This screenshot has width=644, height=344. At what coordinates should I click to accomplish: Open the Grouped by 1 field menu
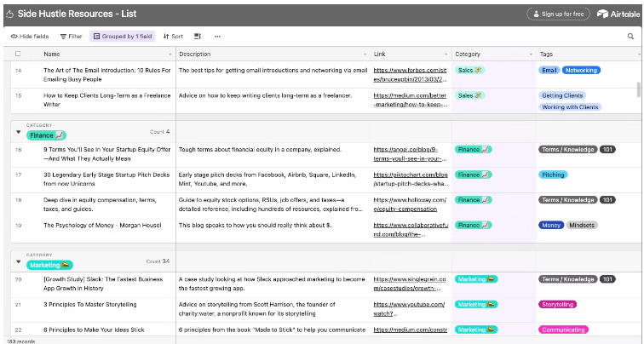[123, 36]
